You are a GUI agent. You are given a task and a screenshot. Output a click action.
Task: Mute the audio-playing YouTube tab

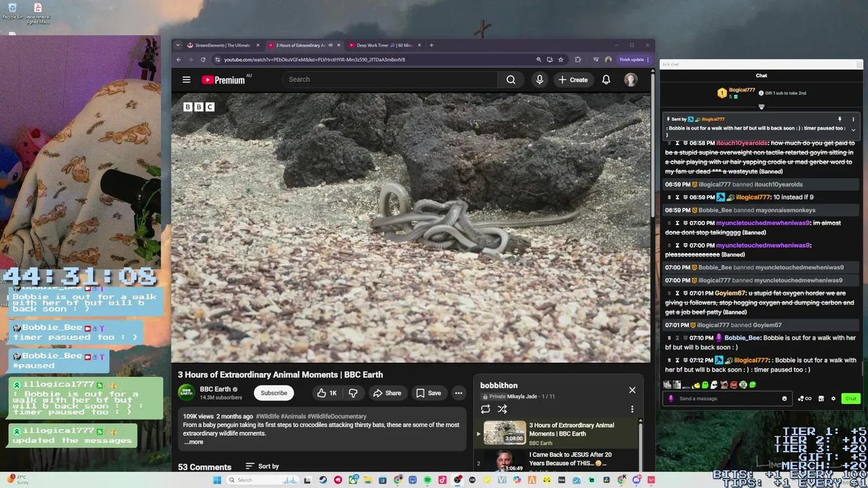pyautogui.click(x=330, y=45)
